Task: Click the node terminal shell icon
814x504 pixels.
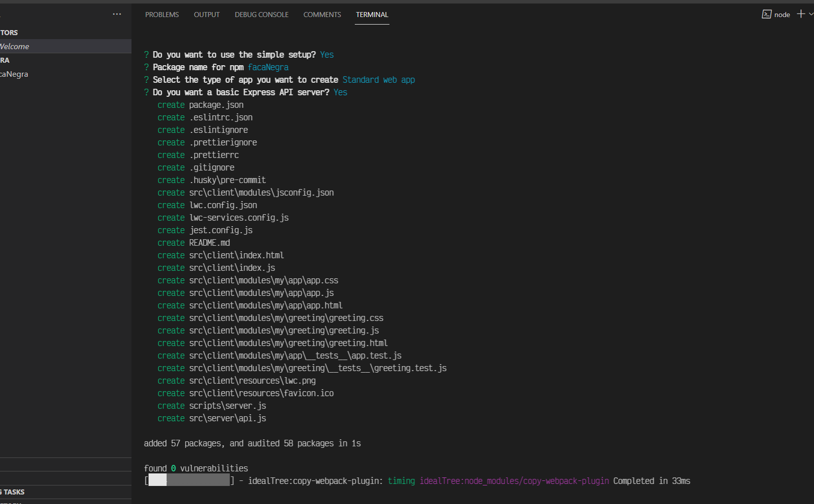Action: (x=766, y=14)
